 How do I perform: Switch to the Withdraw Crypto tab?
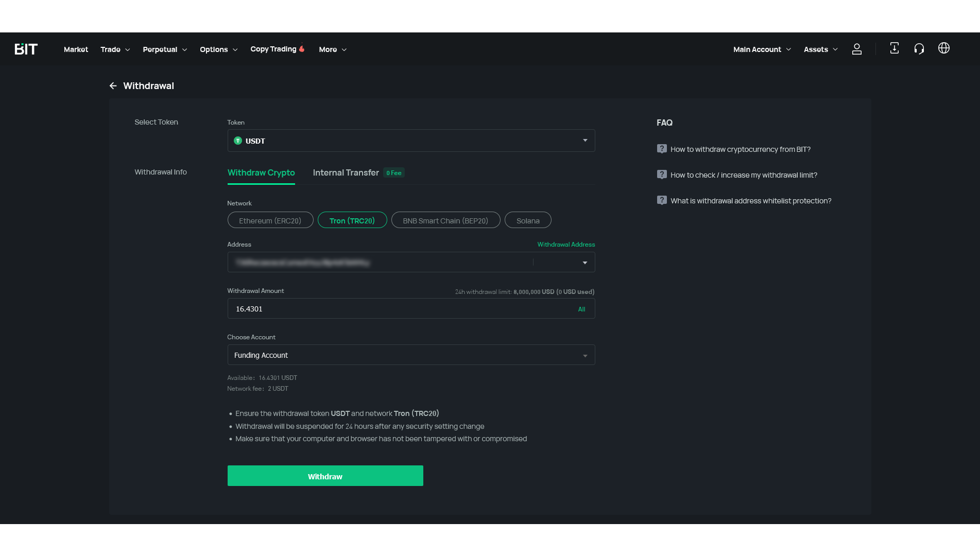[x=261, y=172]
